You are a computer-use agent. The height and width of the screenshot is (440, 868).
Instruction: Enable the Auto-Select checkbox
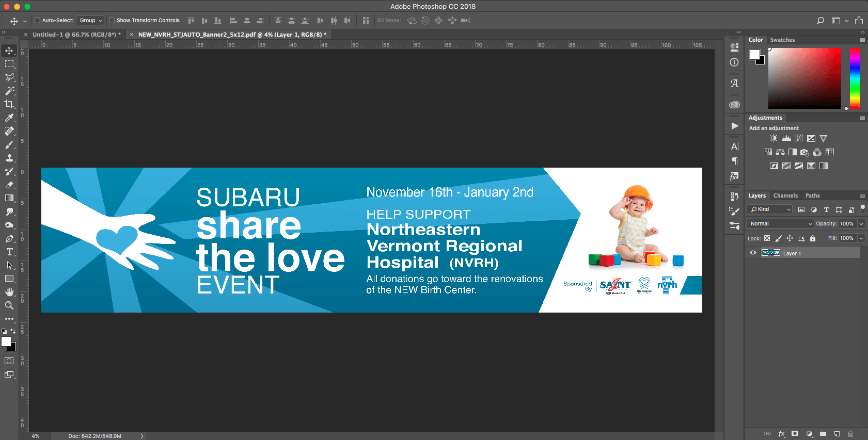coord(37,21)
